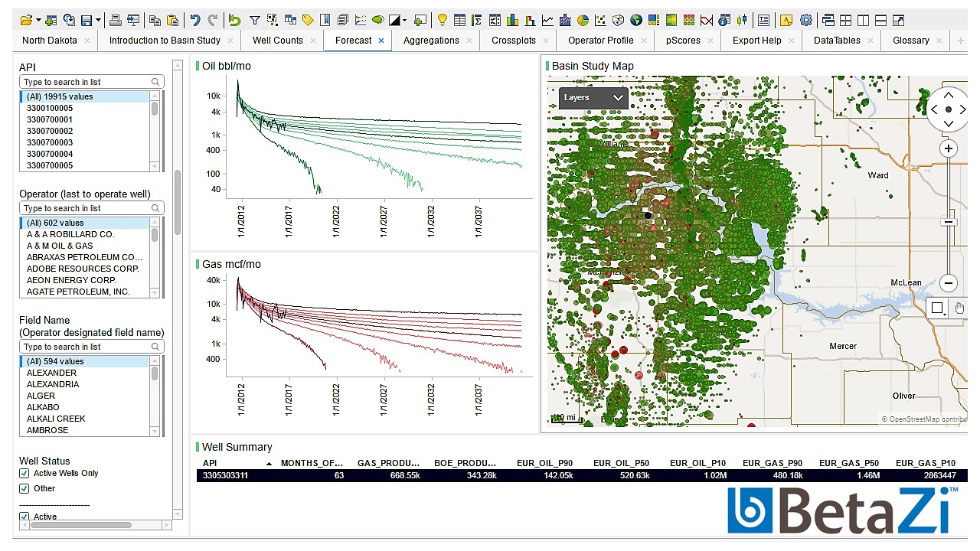The width and height of the screenshot is (980, 551).
Task: Switch to the Crossplots tab
Action: 514,41
